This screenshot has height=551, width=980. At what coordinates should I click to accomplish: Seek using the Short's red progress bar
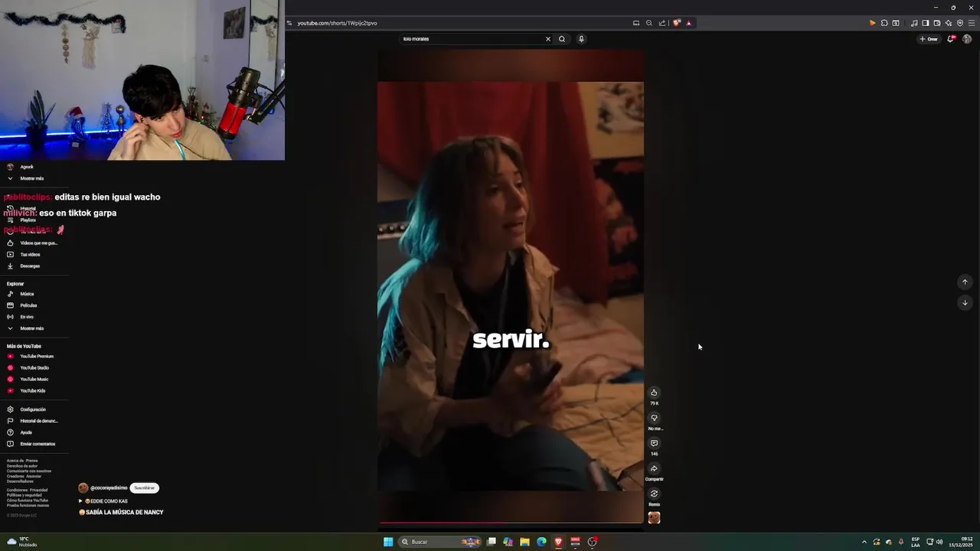click(x=511, y=523)
